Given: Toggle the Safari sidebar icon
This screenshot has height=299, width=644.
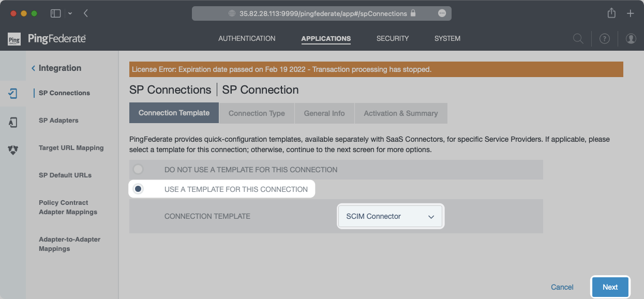Looking at the screenshot, I should (55, 13).
